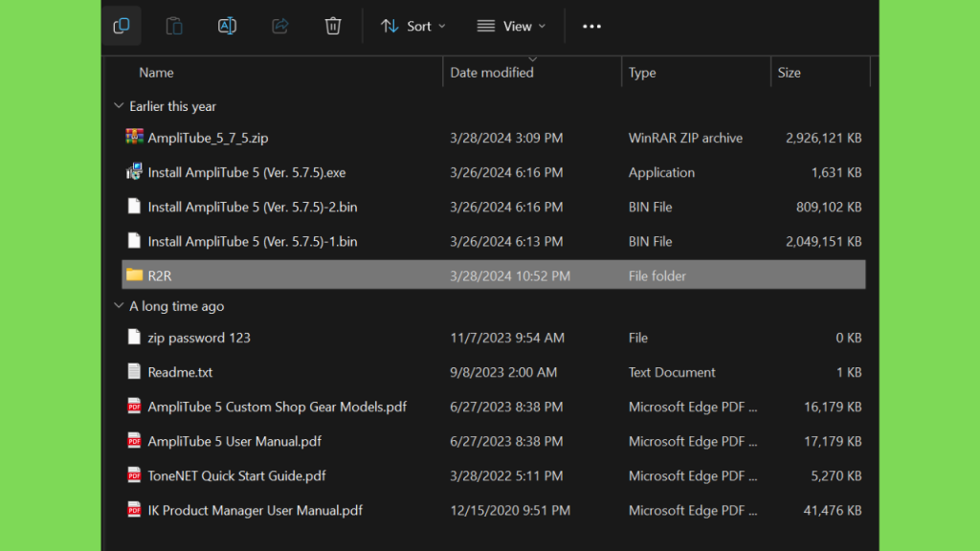The height and width of the screenshot is (551, 980).
Task: Select the AmpliTube_5_7_5.zip WinRAR icon
Action: click(135, 138)
